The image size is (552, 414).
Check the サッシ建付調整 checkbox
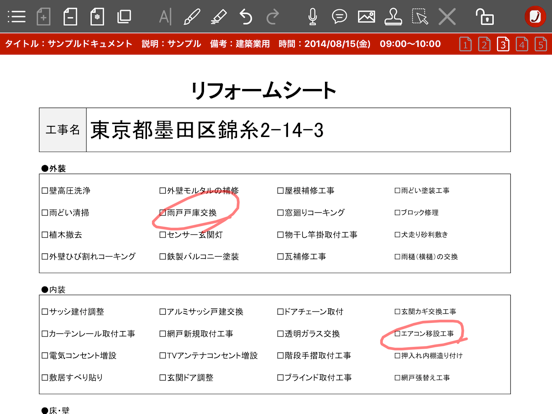point(45,312)
